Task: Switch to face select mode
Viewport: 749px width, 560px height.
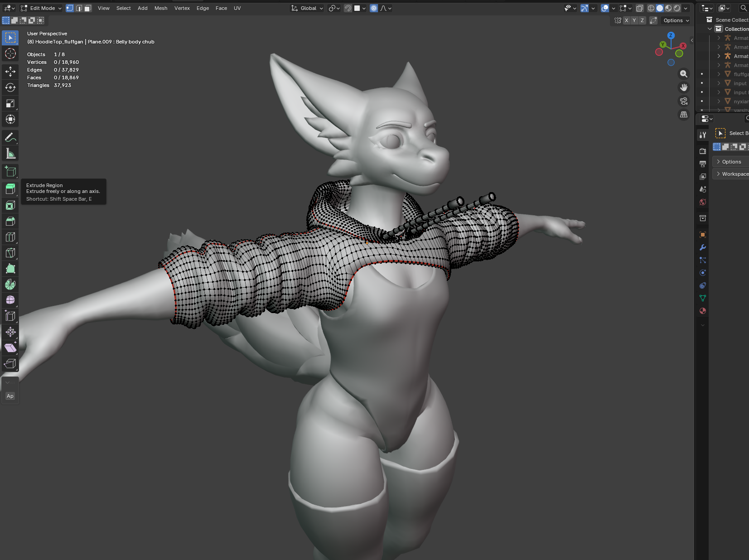Action: (88, 8)
